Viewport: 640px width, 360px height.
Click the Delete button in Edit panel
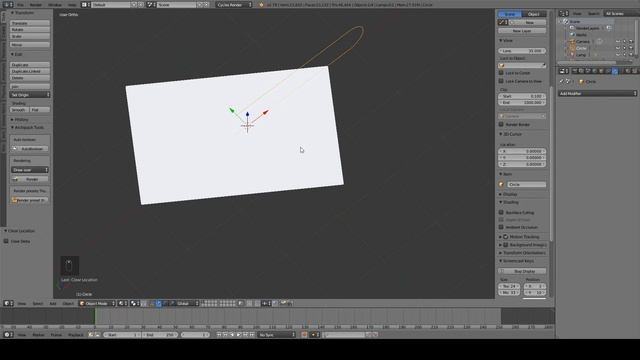pos(30,78)
